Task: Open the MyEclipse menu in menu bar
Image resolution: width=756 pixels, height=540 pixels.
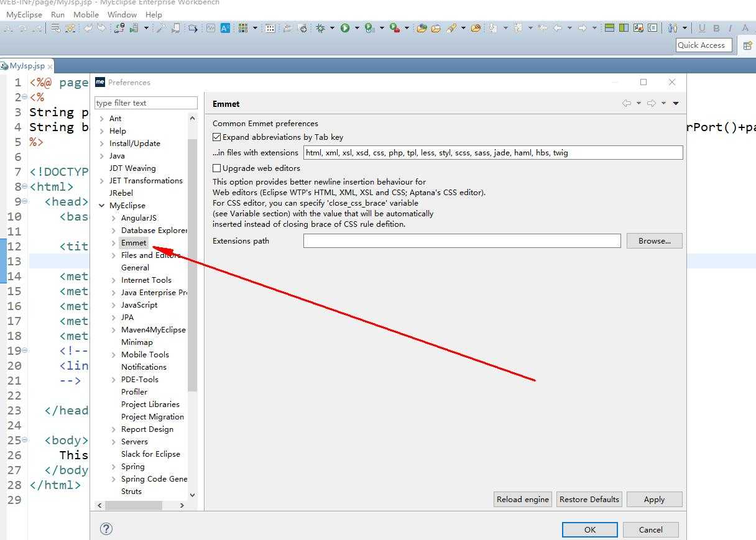Action: [x=24, y=14]
